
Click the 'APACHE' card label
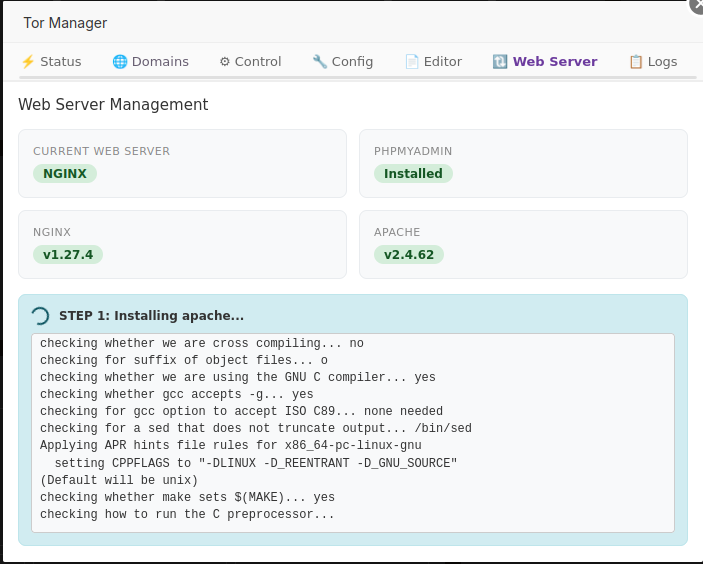397,232
